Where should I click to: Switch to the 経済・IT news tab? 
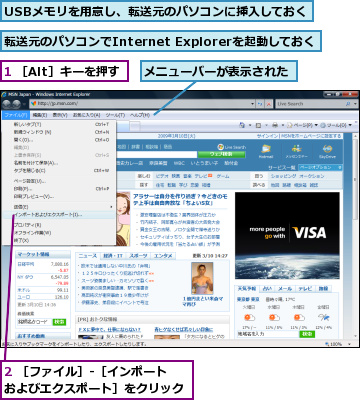113,256
